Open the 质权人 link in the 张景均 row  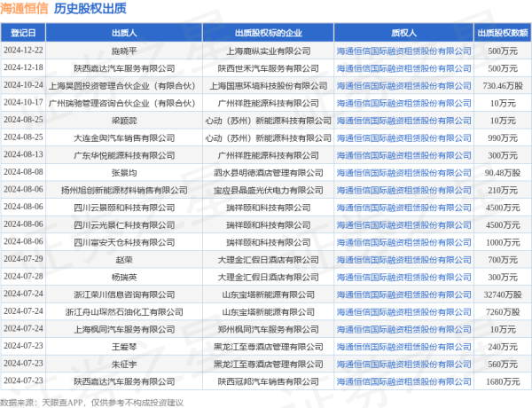point(403,173)
